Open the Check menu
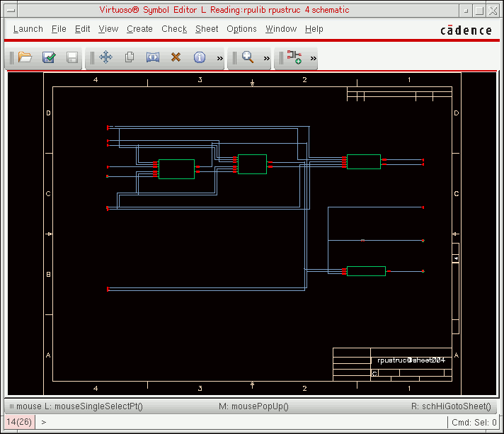Viewport: 504px width, 434px height. (174, 29)
